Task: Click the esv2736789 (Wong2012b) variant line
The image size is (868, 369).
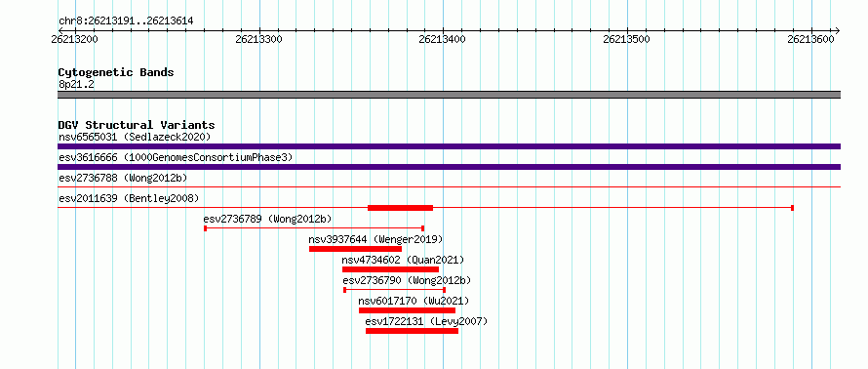Action: (x=314, y=228)
